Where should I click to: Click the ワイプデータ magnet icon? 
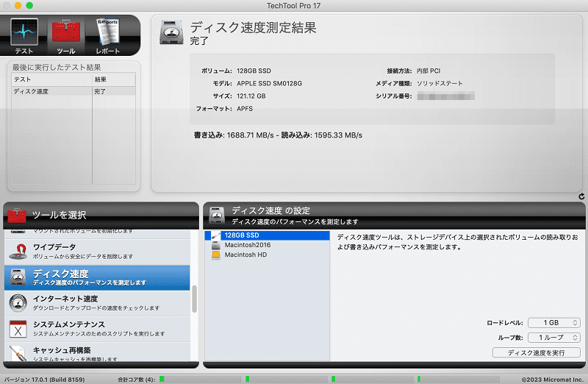point(18,251)
